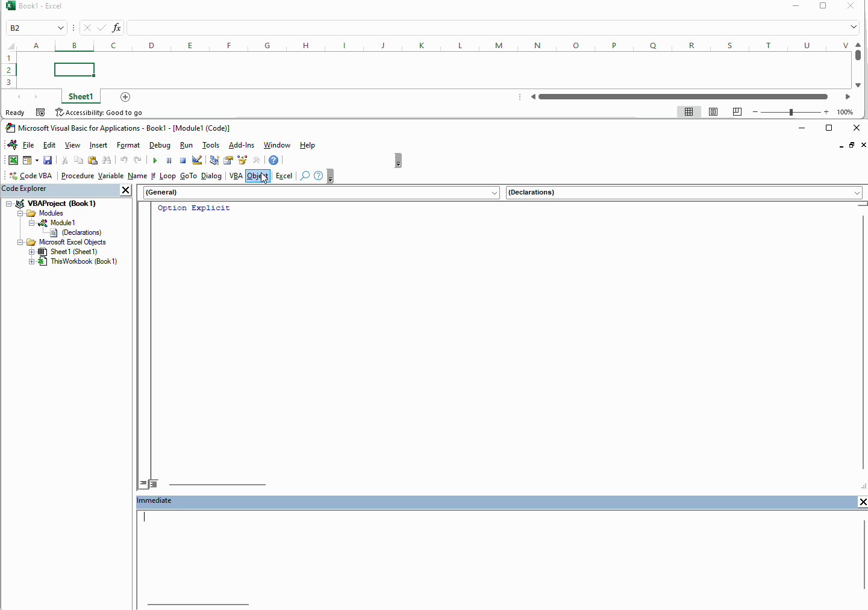Image resolution: width=868 pixels, height=610 pixels.
Task: Open the VBA menu in Code VBA toolbar
Action: pos(236,176)
